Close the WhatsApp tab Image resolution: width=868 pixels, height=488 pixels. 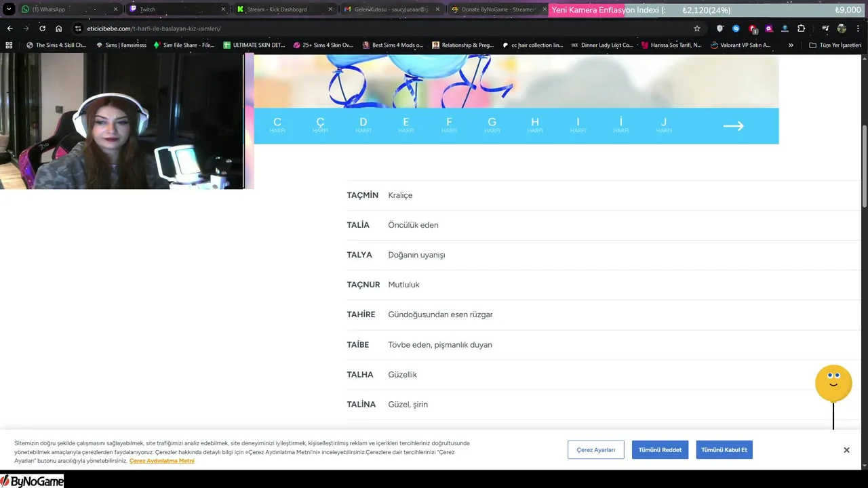tap(115, 9)
